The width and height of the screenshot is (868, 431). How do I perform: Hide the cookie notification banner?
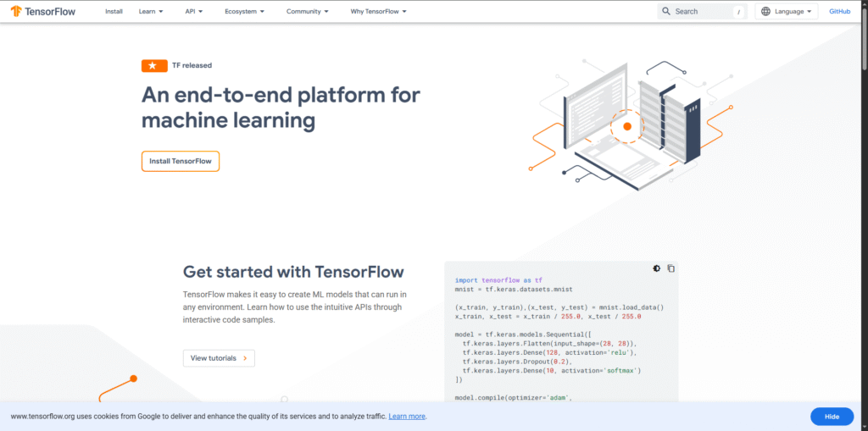832,416
